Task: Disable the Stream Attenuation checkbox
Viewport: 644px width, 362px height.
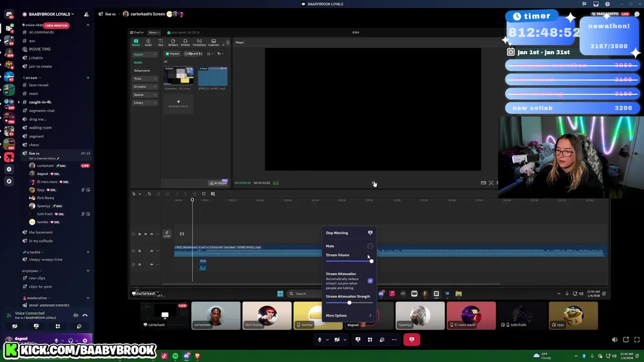Action: 370,281
